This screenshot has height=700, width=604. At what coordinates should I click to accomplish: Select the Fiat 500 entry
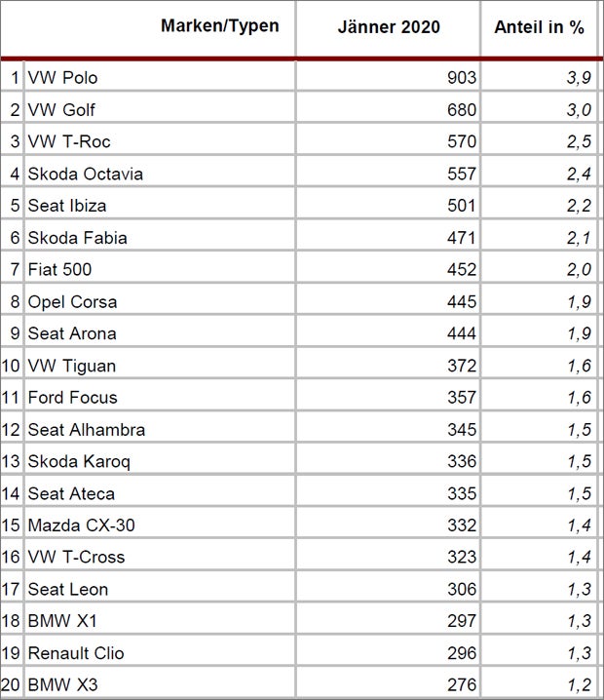coord(59,270)
